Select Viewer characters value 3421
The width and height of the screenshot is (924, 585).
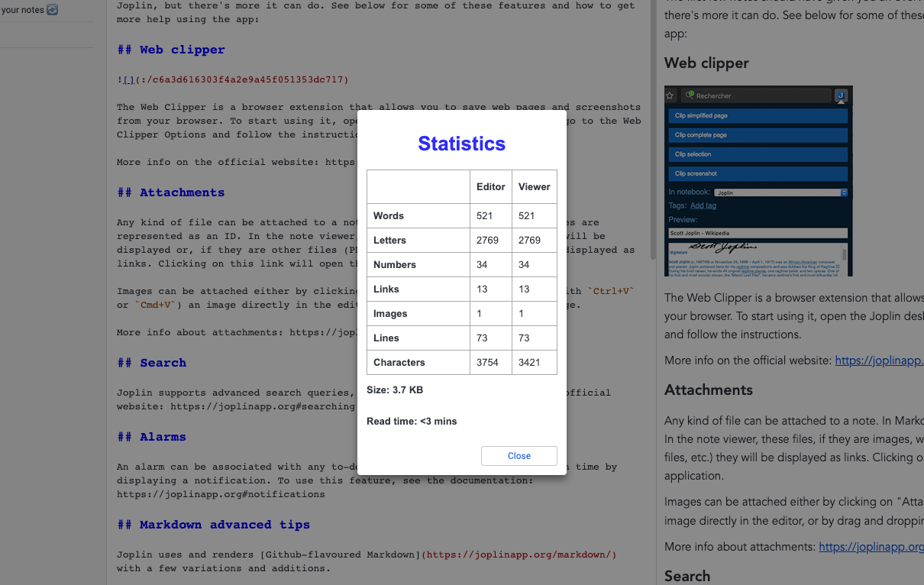(x=529, y=363)
